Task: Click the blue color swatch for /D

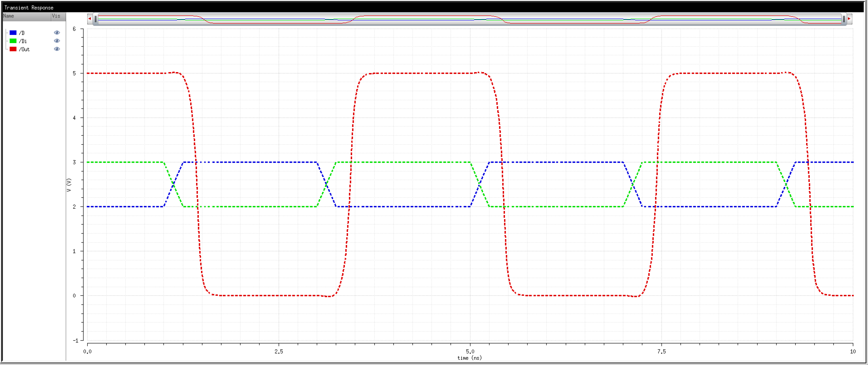Action: tap(13, 33)
